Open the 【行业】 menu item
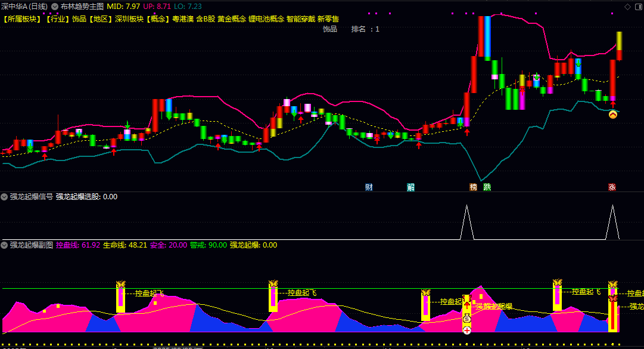This screenshot has width=644, height=349. point(58,18)
